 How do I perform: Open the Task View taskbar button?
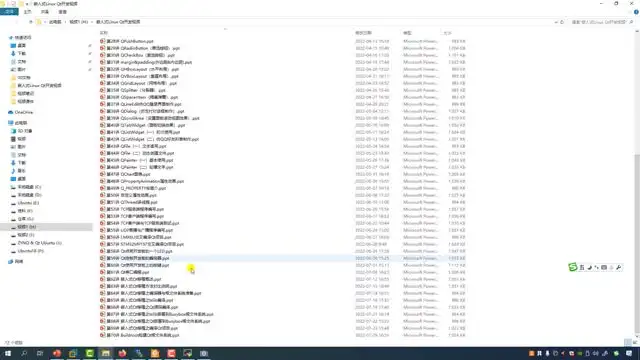click(x=40, y=353)
